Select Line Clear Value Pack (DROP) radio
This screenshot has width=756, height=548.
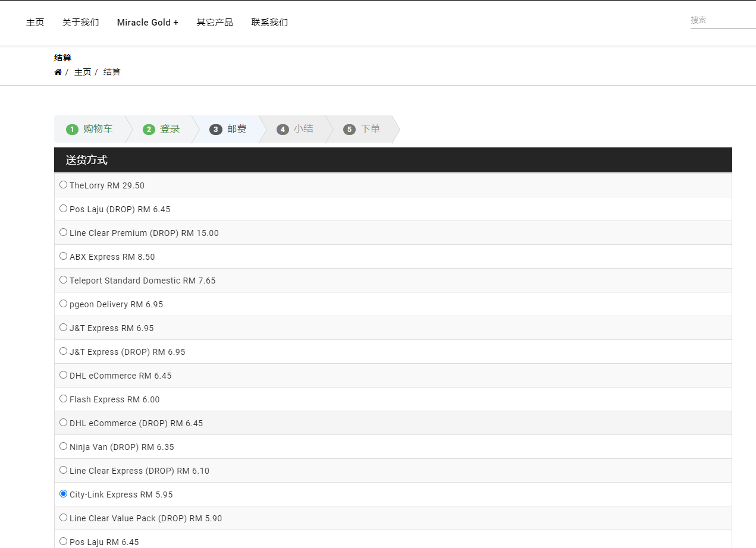63,518
